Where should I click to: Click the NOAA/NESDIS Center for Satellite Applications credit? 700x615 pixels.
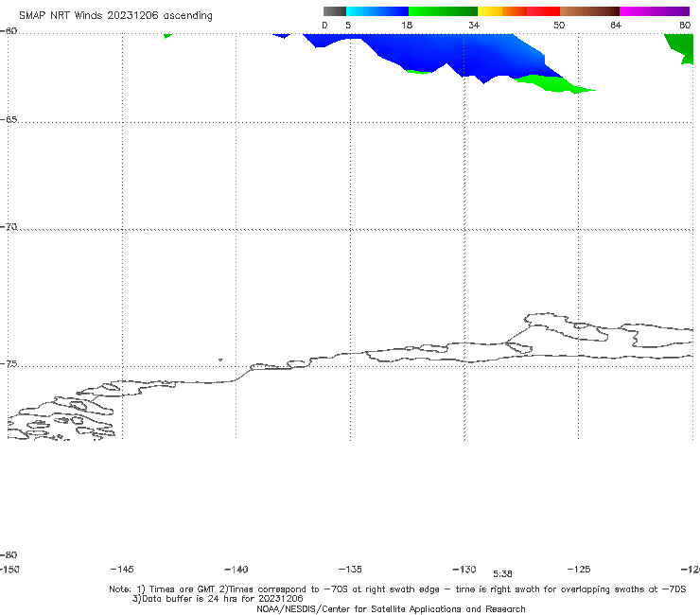(391, 609)
